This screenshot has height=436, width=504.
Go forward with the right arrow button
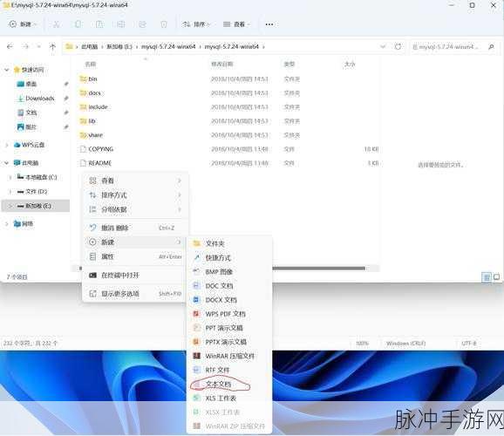tap(25, 46)
